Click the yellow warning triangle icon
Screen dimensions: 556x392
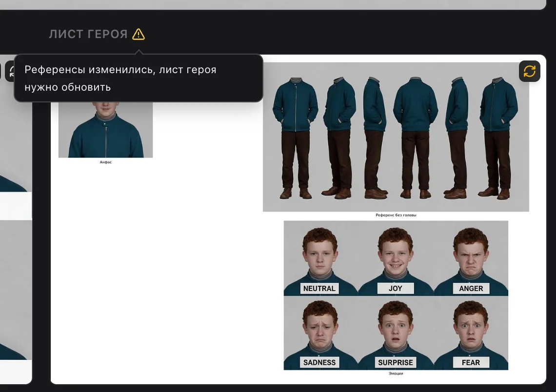[139, 35]
